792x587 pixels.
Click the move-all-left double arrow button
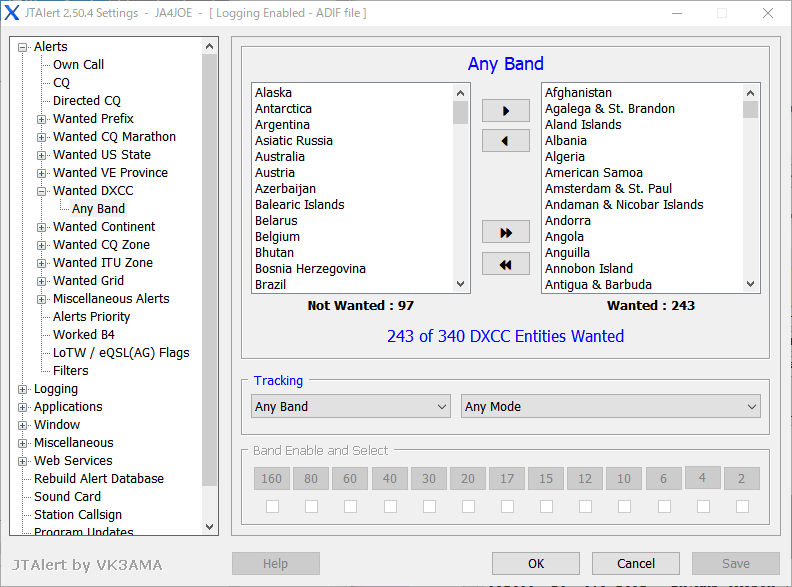coord(506,264)
